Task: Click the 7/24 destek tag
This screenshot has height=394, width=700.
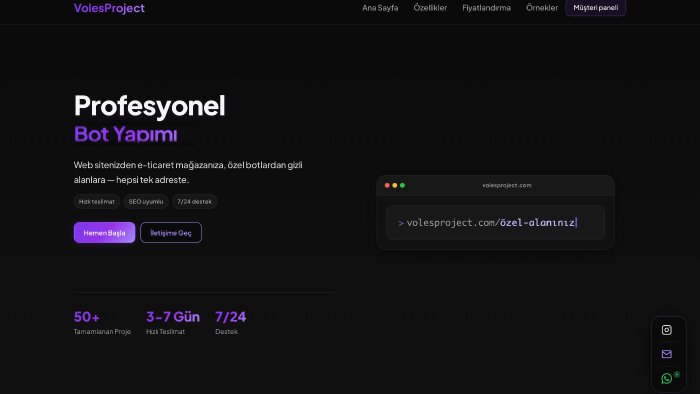Action: pyautogui.click(x=194, y=202)
